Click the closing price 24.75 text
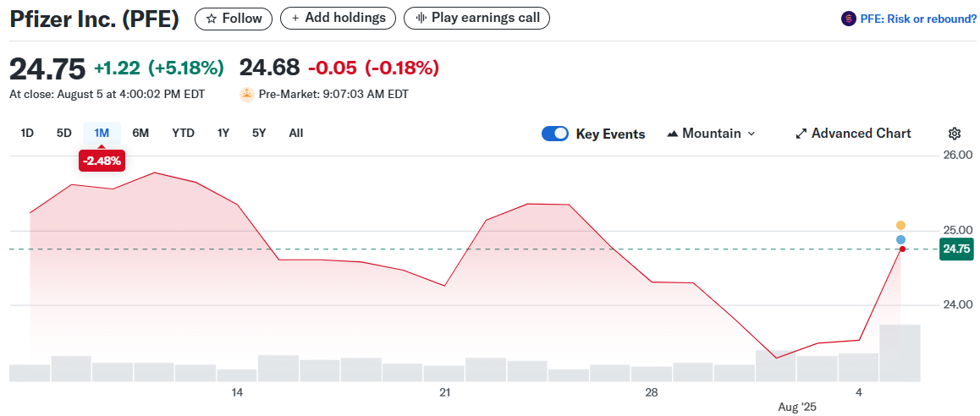The image size is (980, 416). [47, 68]
